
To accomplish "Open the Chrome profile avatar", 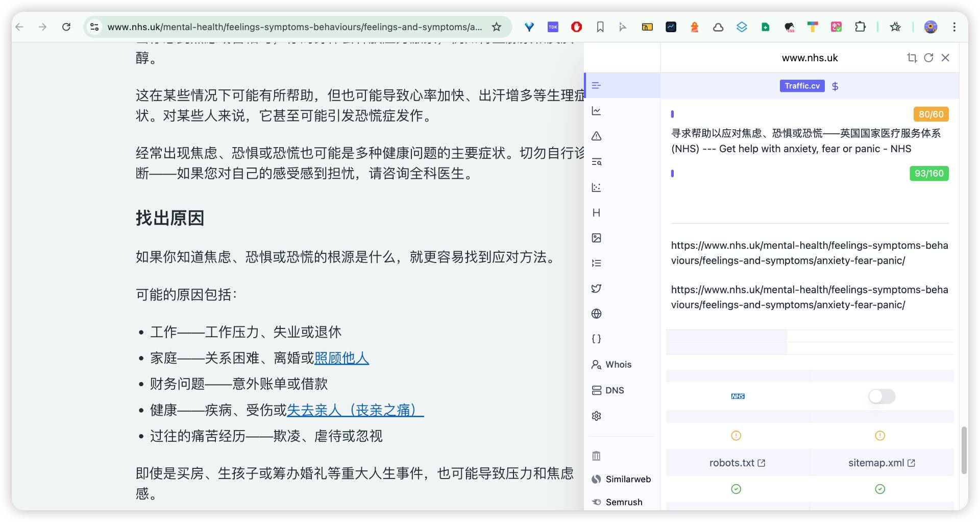I will (x=930, y=27).
